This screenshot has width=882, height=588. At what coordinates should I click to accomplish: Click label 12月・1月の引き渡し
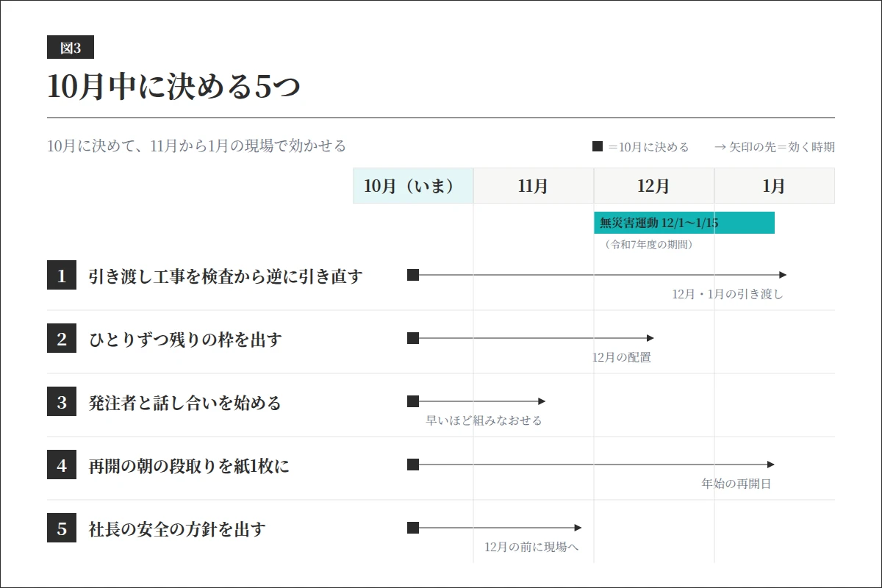[728, 295]
